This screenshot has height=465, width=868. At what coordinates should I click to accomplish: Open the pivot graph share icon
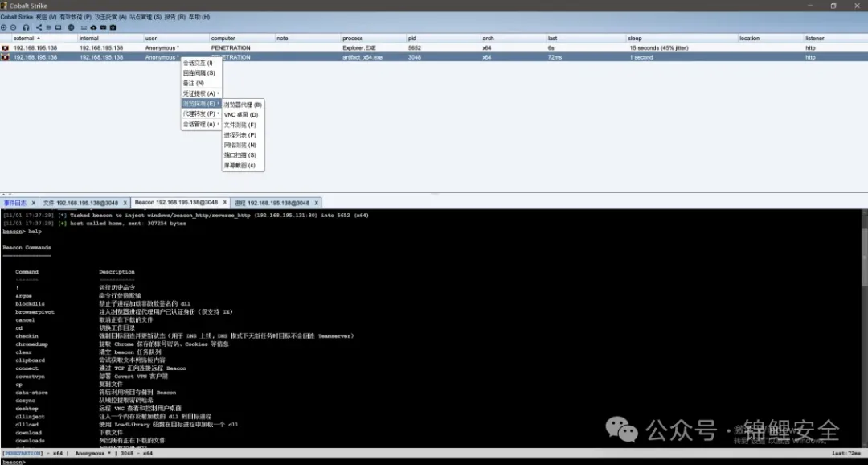coord(39,27)
